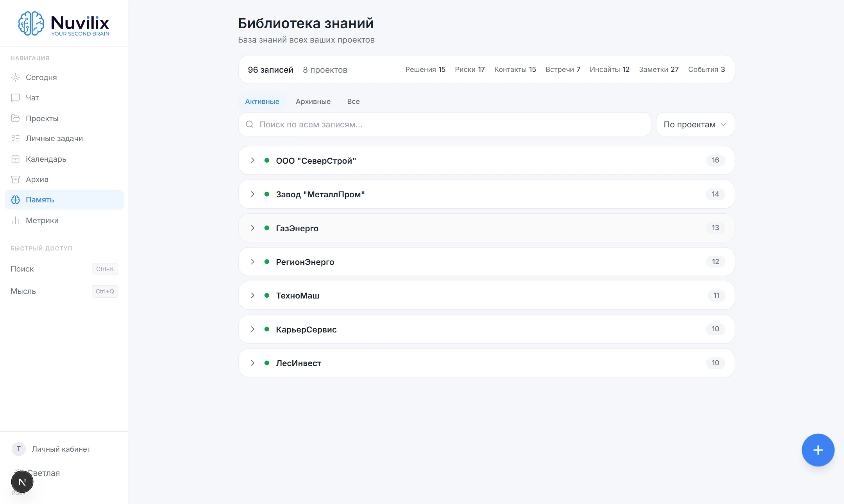
Task: Open Сегодня via the sun icon
Action: tap(15, 77)
